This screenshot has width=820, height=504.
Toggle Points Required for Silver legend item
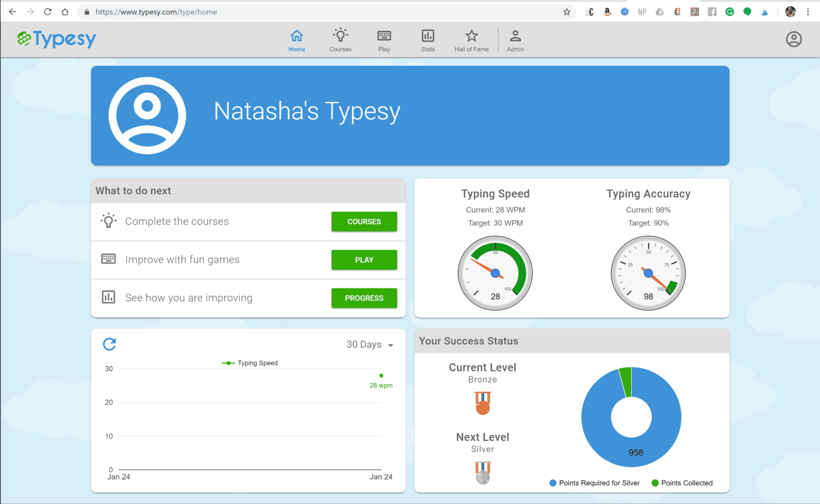(594, 483)
